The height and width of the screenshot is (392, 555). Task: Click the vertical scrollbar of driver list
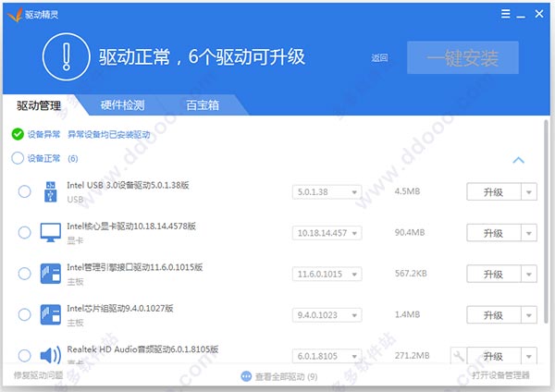pyautogui.click(x=546, y=221)
